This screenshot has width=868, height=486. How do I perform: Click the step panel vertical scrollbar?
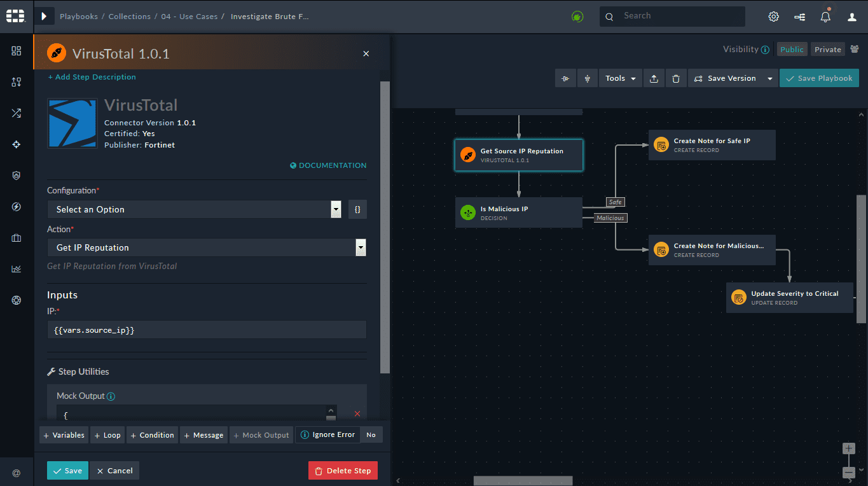(385, 227)
